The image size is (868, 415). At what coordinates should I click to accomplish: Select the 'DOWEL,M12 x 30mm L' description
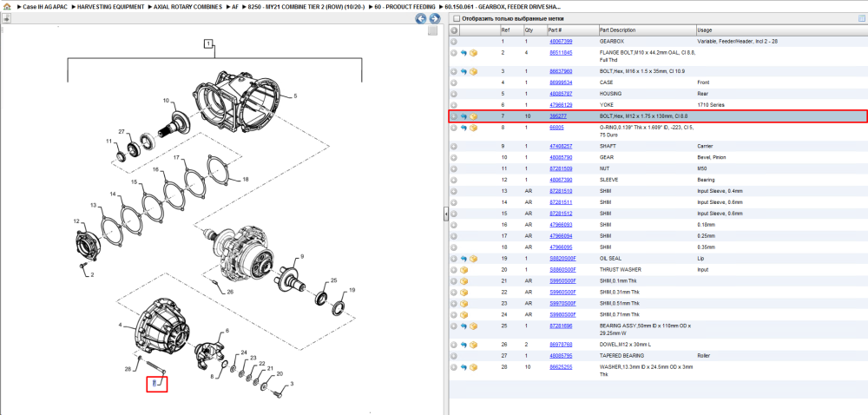tap(624, 345)
